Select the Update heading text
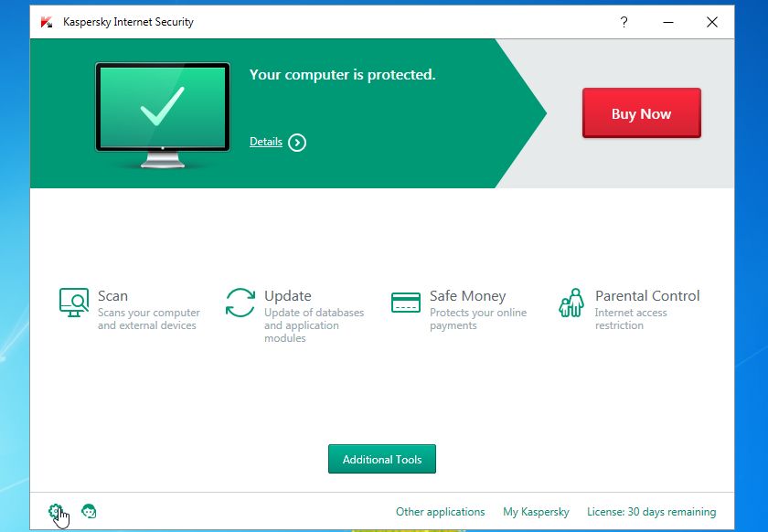Viewport: 768px width, 532px height. 287,296
